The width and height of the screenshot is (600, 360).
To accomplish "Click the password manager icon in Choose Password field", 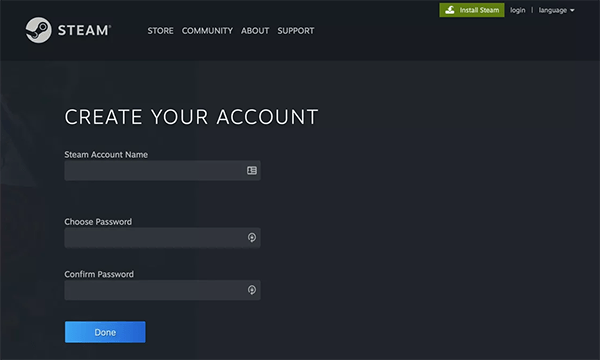I will [251, 238].
